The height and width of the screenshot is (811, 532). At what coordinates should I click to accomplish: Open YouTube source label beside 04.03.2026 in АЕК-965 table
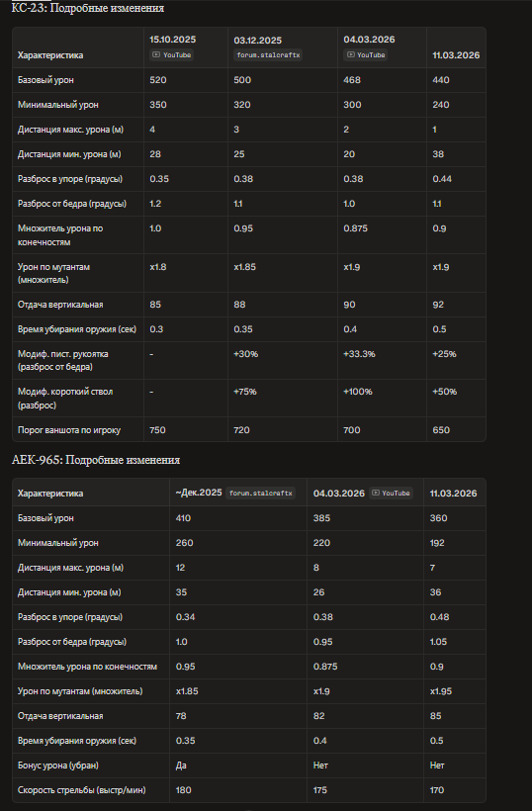point(391,493)
